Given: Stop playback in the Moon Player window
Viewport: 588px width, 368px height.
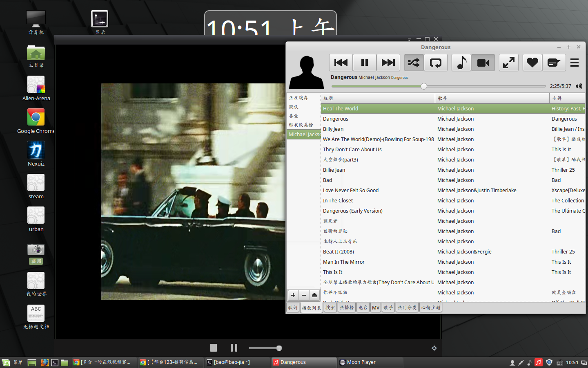Looking at the screenshot, I should (214, 348).
